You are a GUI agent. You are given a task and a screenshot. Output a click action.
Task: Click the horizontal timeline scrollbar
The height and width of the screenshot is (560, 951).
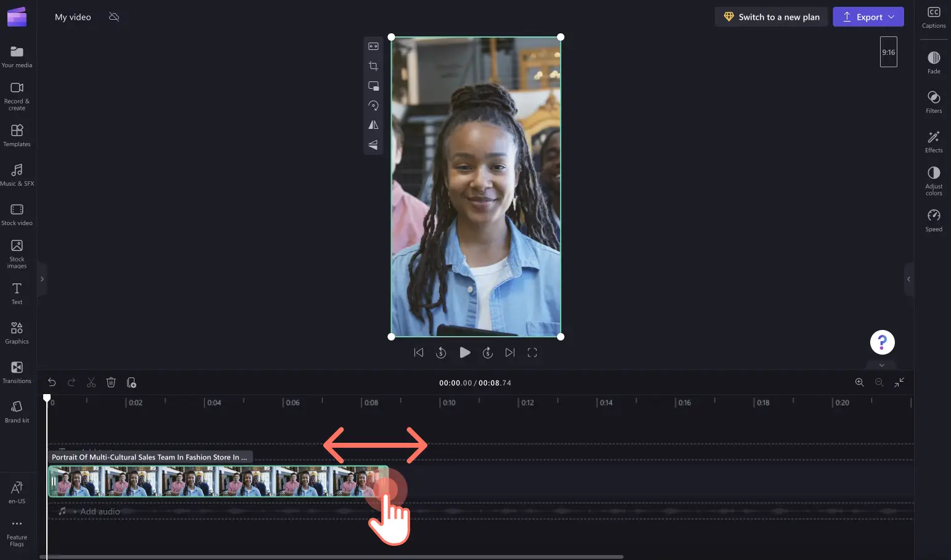[x=332, y=556]
